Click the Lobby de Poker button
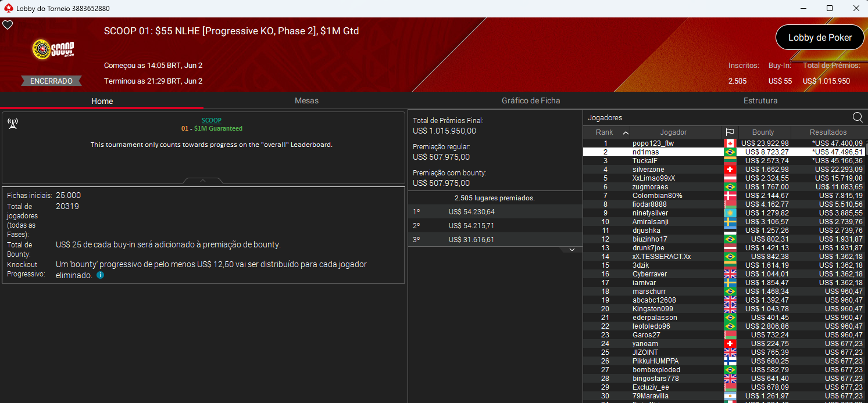The width and height of the screenshot is (868, 403). pos(820,38)
